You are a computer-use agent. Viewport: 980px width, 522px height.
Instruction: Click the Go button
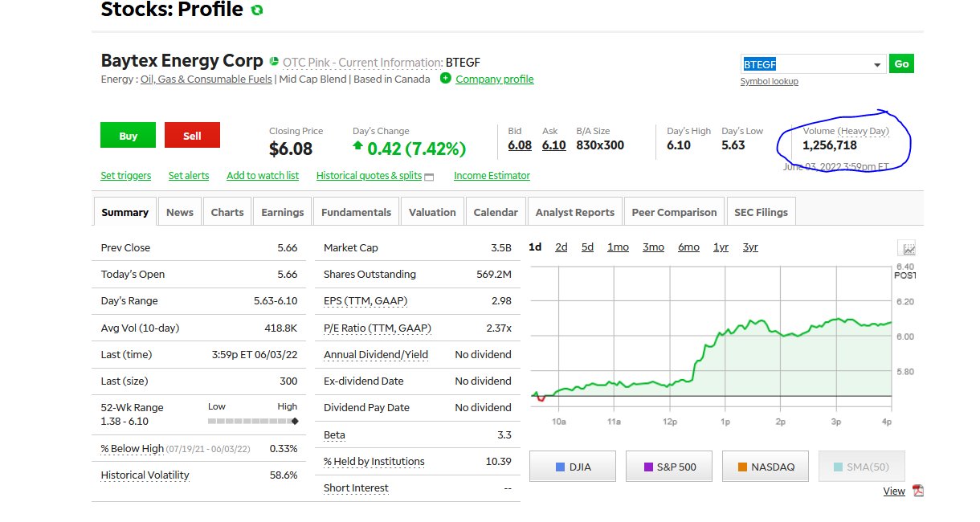pyautogui.click(x=901, y=64)
